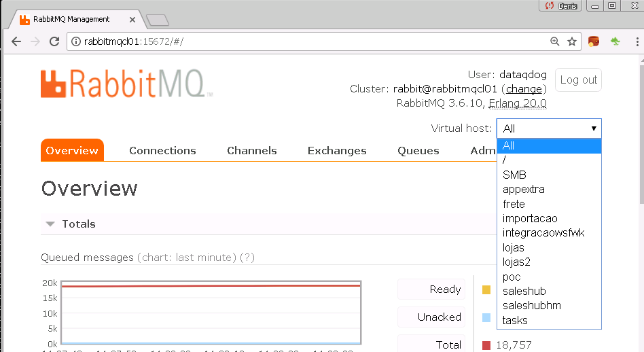The height and width of the screenshot is (352, 644).
Task: Open zoom magnifier icon in address bar
Action: pyautogui.click(x=555, y=41)
